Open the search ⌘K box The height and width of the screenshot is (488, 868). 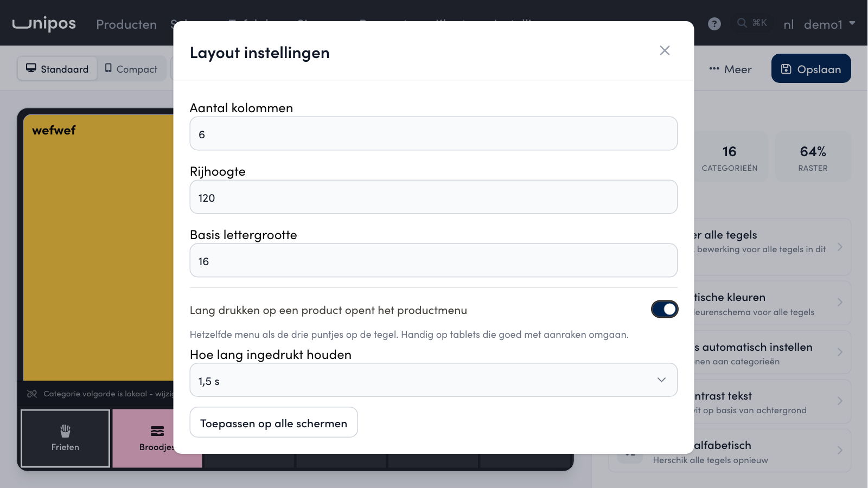click(752, 23)
